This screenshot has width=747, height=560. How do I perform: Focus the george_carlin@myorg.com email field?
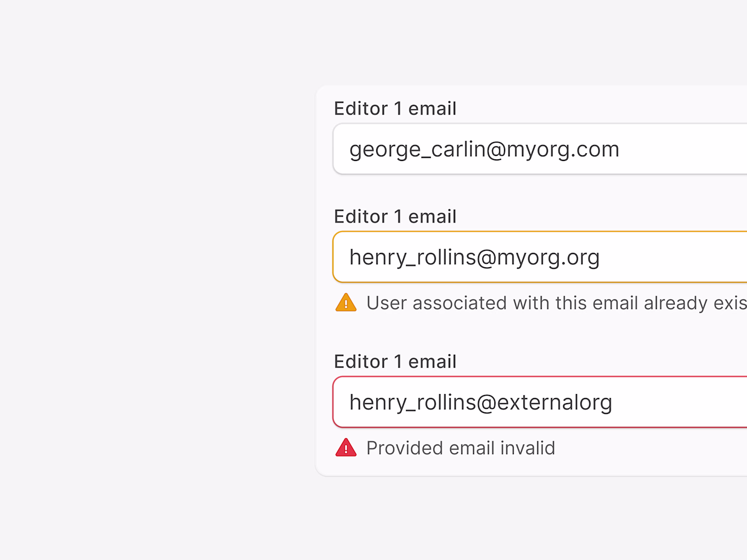pyautogui.click(x=540, y=149)
